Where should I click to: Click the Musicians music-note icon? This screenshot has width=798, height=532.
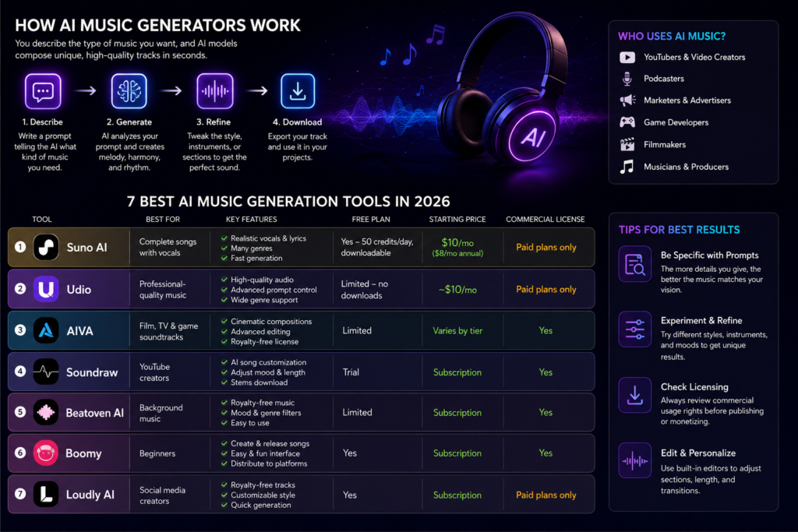click(x=627, y=167)
